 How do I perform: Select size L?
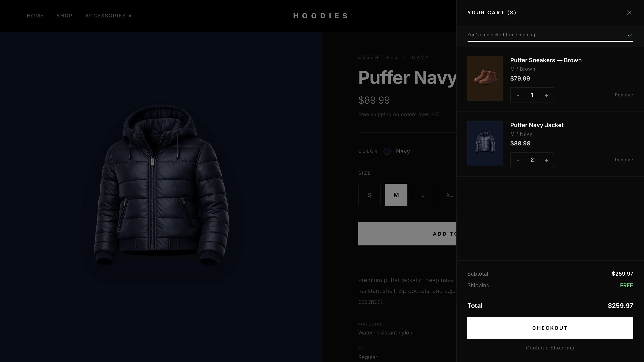(423, 195)
